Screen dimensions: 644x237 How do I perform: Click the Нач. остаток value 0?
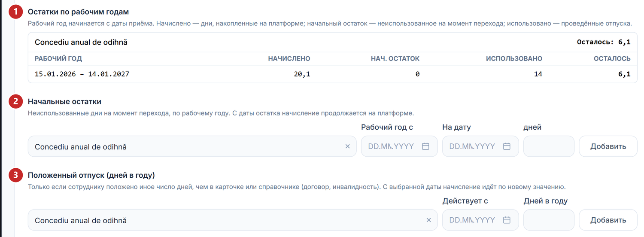(417, 74)
